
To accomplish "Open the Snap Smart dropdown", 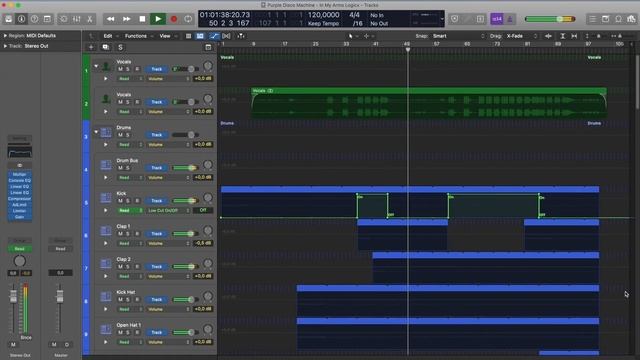I will (x=459, y=36).
